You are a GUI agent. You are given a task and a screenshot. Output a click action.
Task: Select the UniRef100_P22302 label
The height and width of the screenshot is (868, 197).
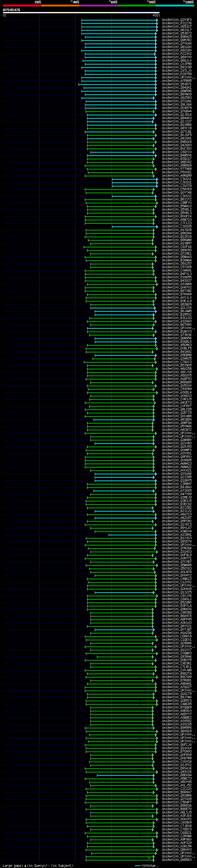[x=177, y=54]
